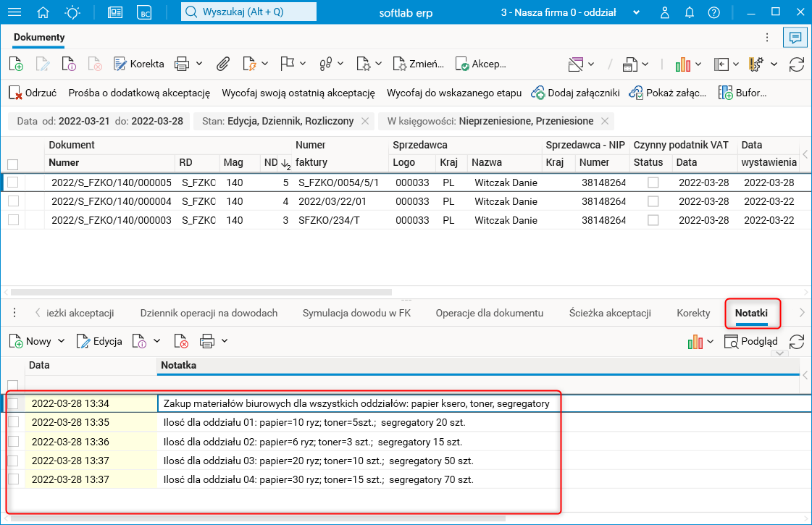Click the help question mark icon
The height and width of the screenshot is (525, 812).
713,12
